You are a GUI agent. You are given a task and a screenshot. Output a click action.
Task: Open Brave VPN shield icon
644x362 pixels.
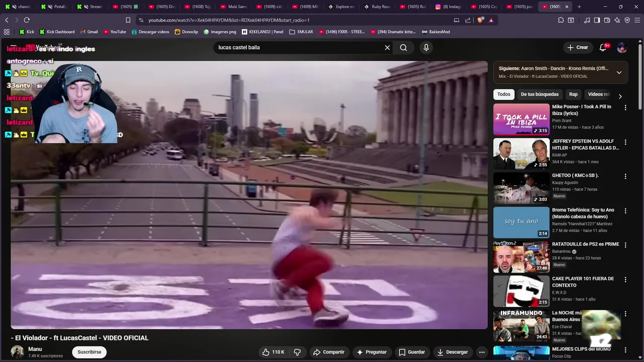627,20
